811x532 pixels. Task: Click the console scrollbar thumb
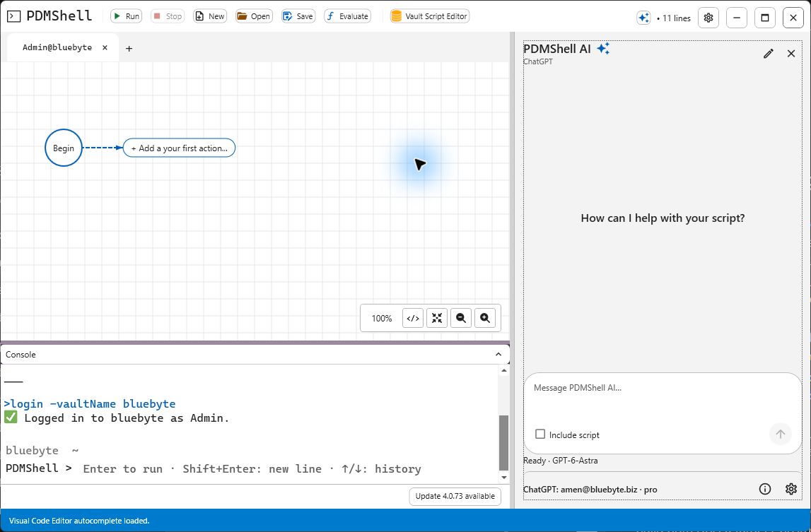pyautogui.click(x=503, y=442)
